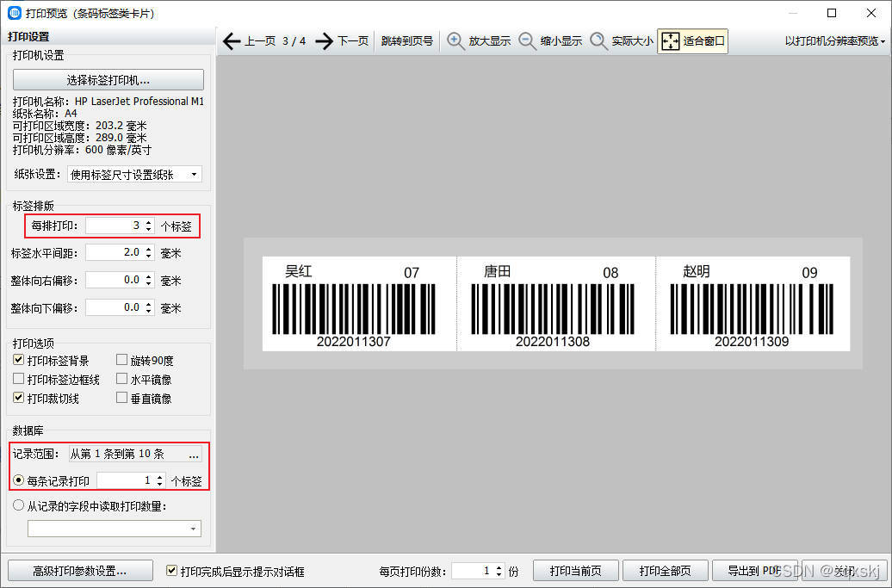Uncheck 打印标签背景 checkbox

point(18,359)
